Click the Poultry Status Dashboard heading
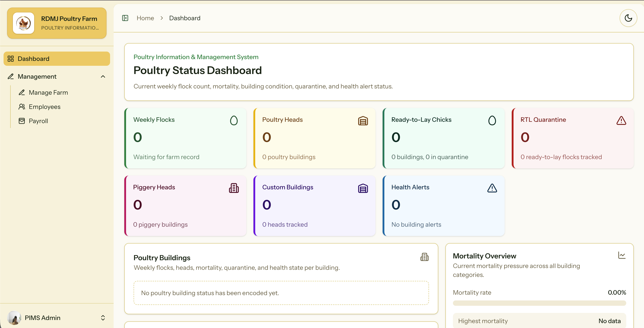 (198, 70)
